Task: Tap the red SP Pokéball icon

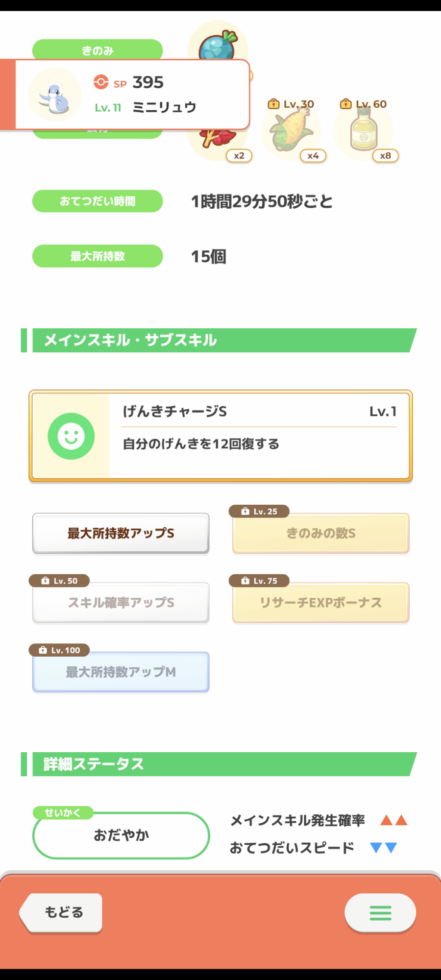Action: coord(101,82)
